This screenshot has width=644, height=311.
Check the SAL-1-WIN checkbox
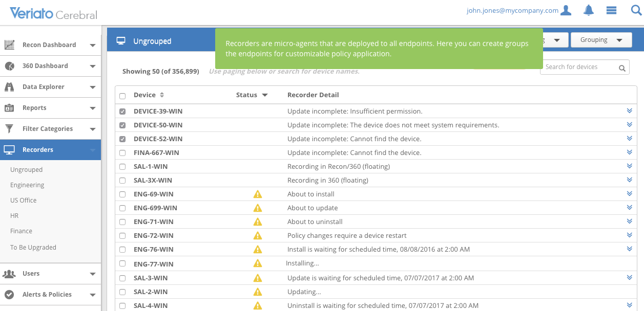pos(122,167)
